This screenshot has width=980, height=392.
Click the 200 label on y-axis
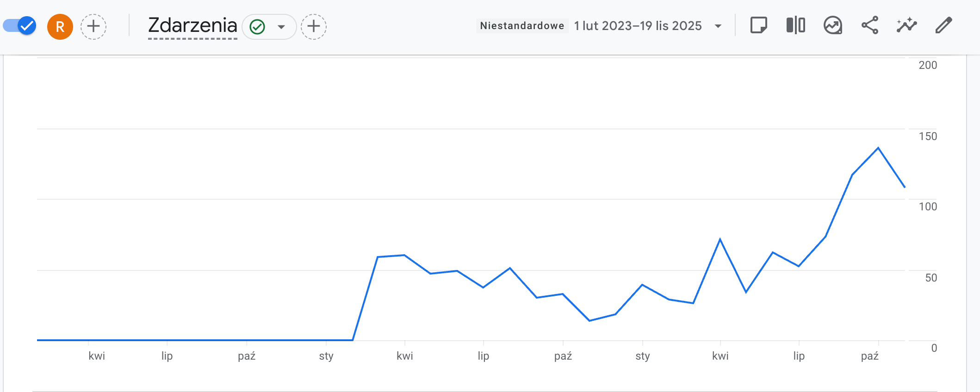point(927,65)
